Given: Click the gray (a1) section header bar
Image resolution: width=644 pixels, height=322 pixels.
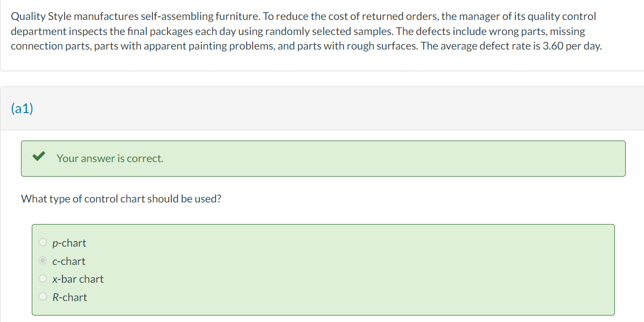Looking at the screenshot, I should (323, 108).
